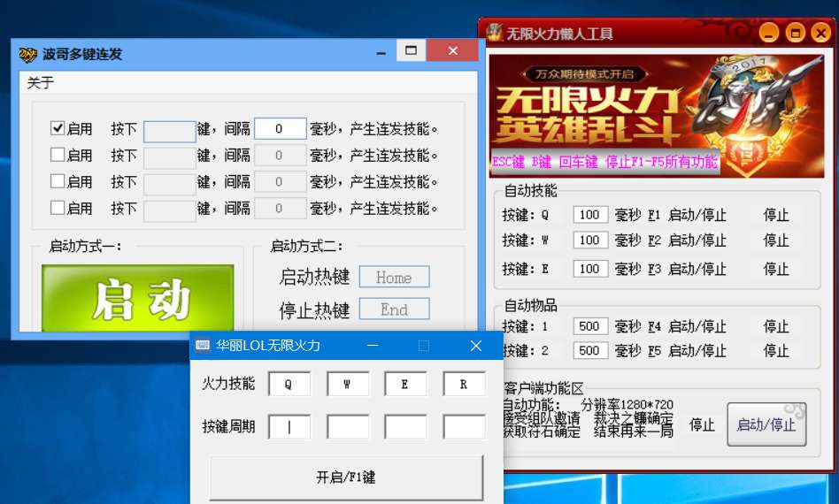
Task: Click the 启动/停止 button in 客户端功能区
Action: coord(766,425)
